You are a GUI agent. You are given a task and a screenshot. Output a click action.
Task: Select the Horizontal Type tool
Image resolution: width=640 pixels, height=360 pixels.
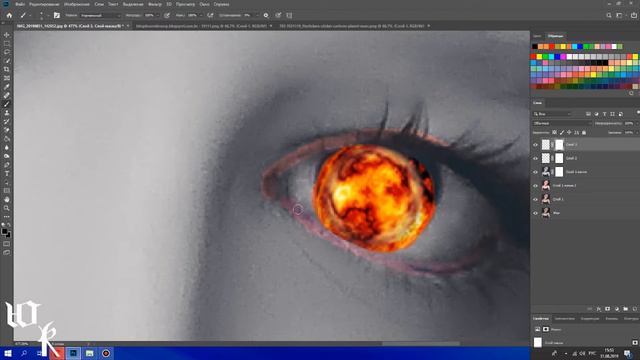[7, 173]
